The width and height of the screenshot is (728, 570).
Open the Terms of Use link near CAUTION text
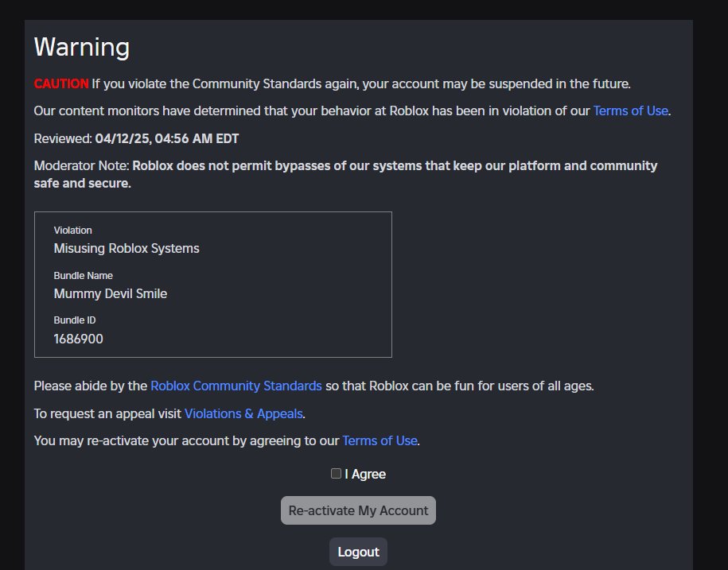tap(629, 111)
